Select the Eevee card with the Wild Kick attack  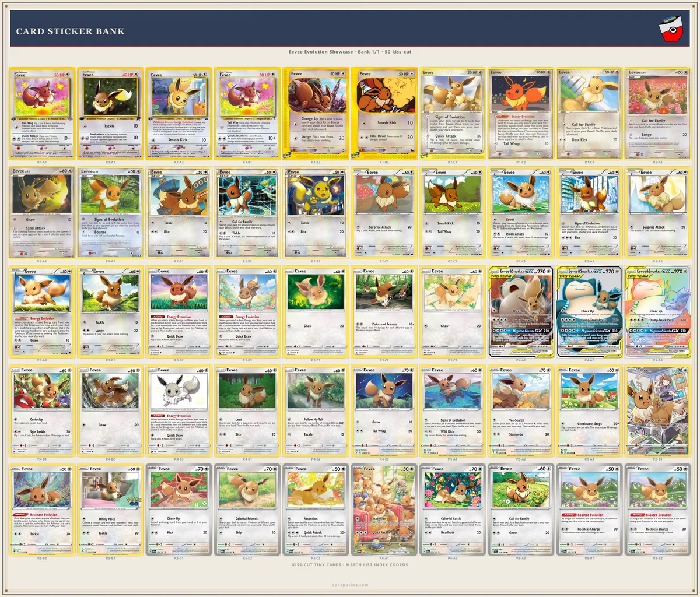pos(453,411)
